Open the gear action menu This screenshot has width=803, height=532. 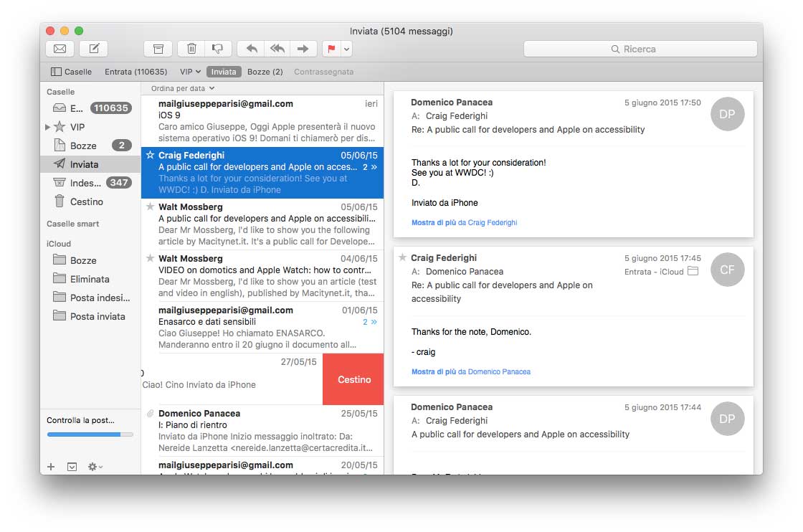click(x=95, y=467)
